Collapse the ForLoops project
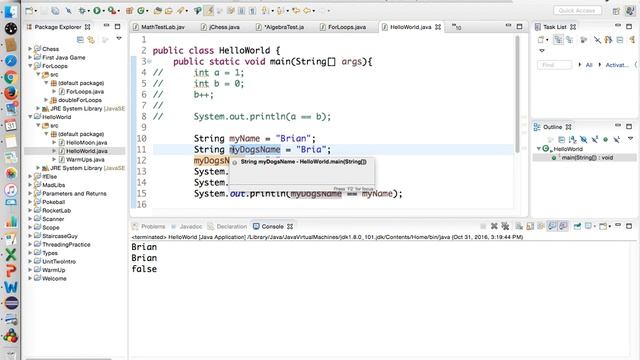 [30, 66]
